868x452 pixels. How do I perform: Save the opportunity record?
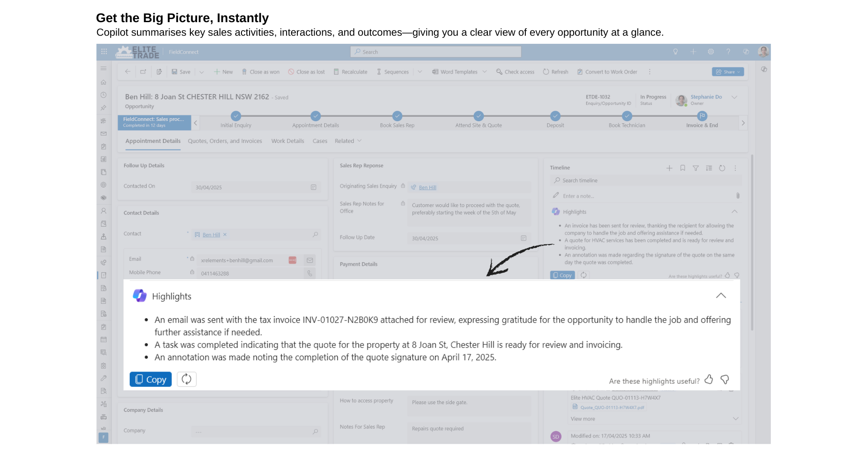click(x=181, y=72)
